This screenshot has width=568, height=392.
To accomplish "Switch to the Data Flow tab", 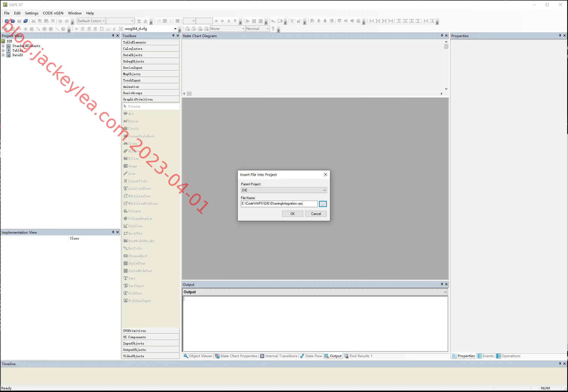I will click(x=311, y=356).
